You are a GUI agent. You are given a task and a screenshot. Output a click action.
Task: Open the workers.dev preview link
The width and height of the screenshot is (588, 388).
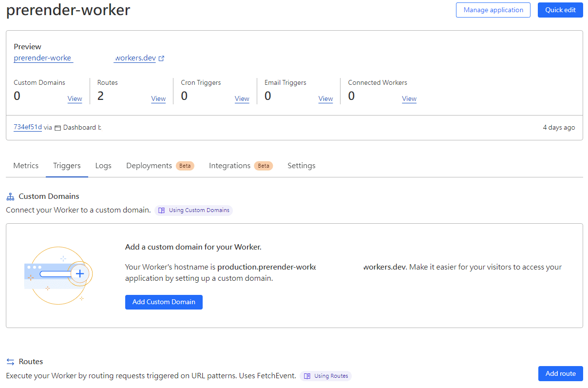click(135, 58)
